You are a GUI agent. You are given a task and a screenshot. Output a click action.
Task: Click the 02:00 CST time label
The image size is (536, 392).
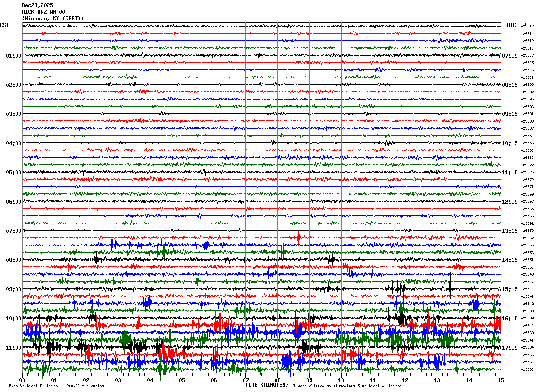pyautogui.click(x=14, y=85)
